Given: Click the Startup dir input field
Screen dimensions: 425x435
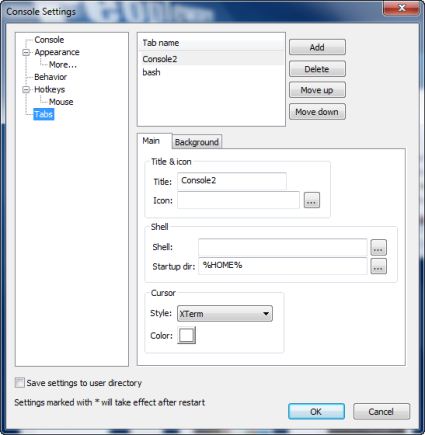Looking at the screenshot, I should click(x=283, y=266).
